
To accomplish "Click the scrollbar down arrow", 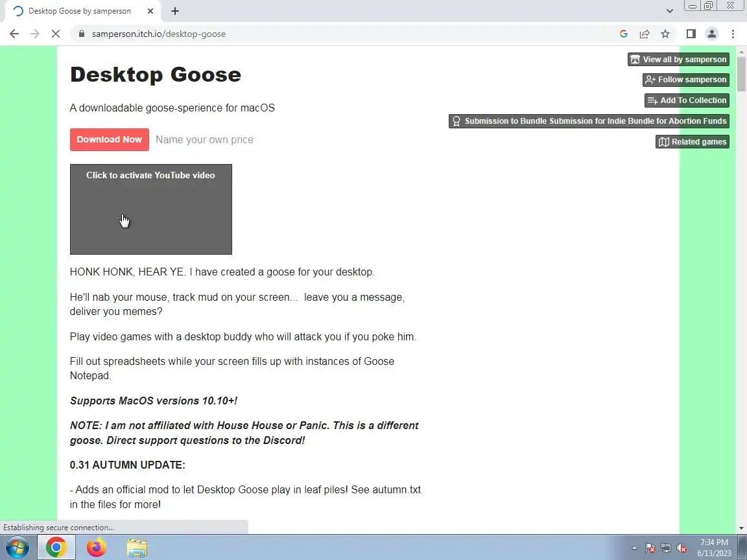I will (741, 528).
